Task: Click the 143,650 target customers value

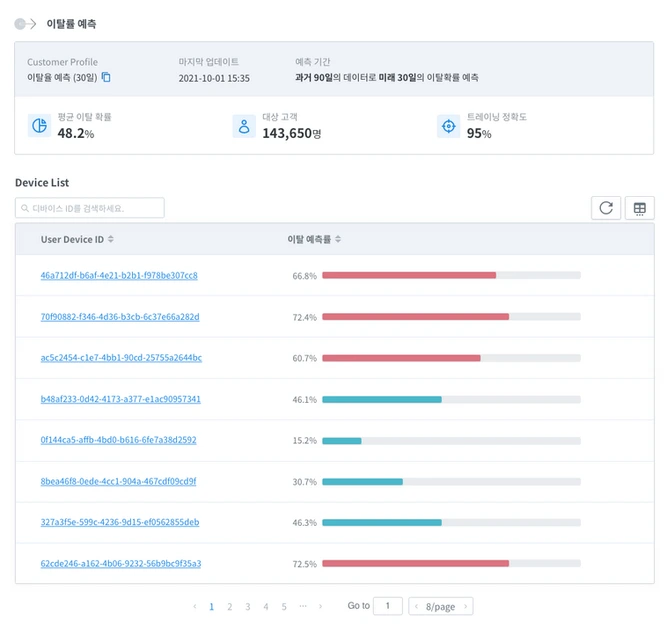Action: click(292, 134)
